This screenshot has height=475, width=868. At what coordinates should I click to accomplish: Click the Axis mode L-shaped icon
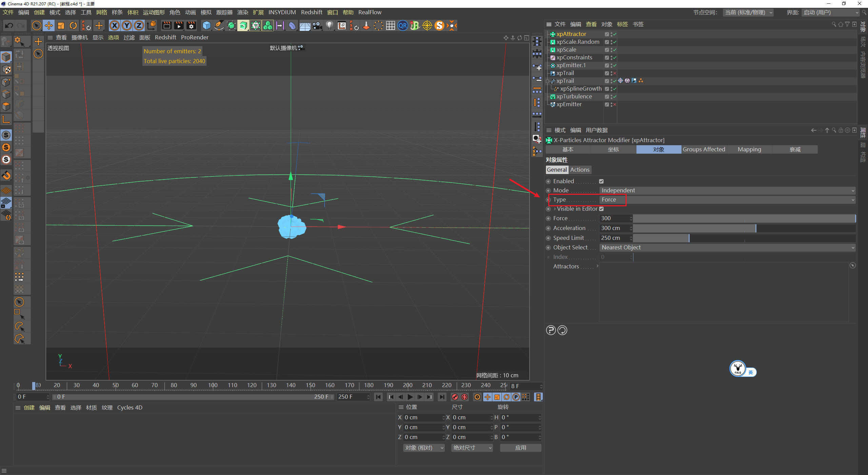click(6, 119)
